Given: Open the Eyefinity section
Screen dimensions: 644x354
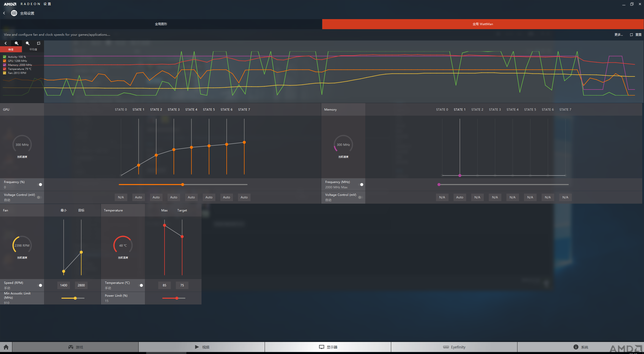Looking at the screenshot, I should click(454, 347).
